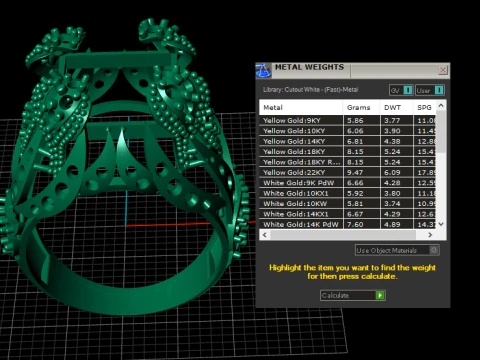Select the Yellow Gold:10KY row
The width and height of the screenshot is (480, 360).
[x=347, y=131]
